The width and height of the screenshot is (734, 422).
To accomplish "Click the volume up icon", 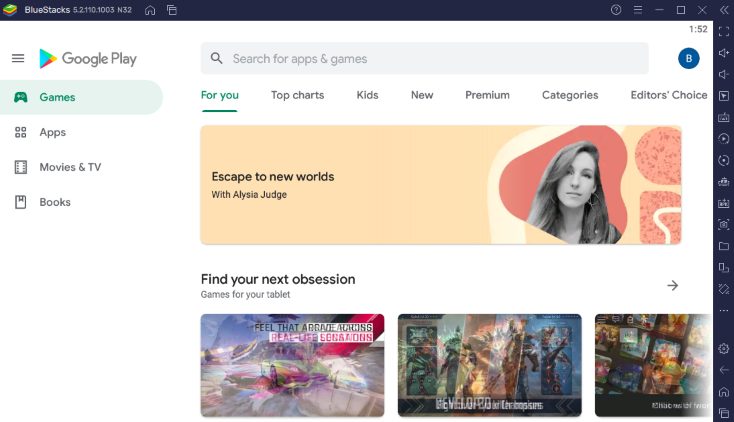I will tap(724, 53).
